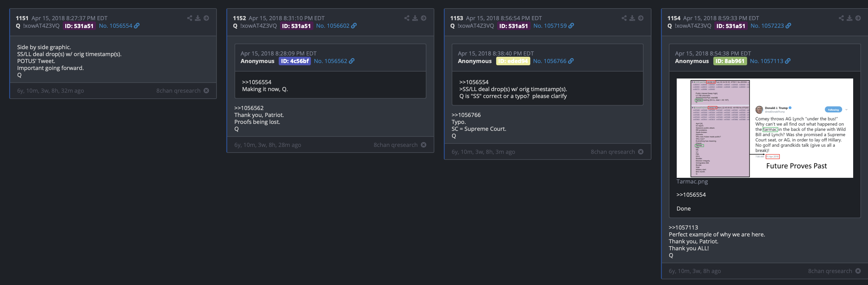This screenshot has height=285, width=868.
Task: Click link icon beside No. 1056602
Action: [354, 26]
